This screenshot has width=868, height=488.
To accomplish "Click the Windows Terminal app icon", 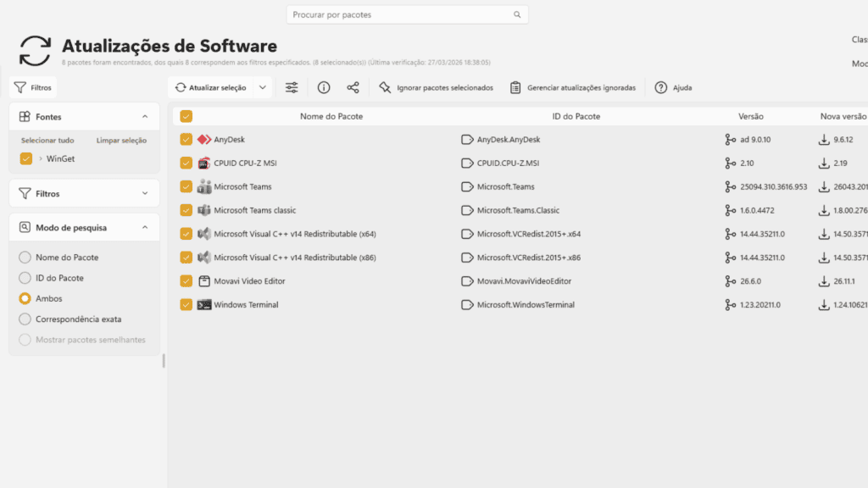I will (x=204, y=305).
